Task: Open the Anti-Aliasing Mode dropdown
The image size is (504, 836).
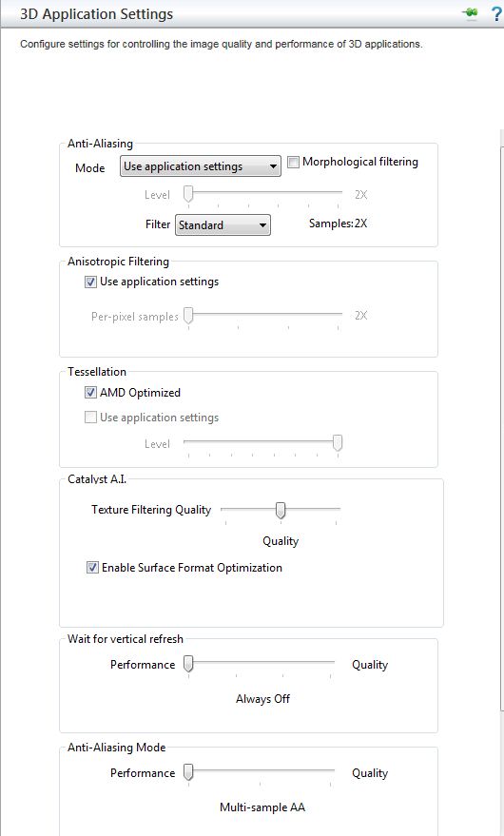Action: tap(200, 166)
